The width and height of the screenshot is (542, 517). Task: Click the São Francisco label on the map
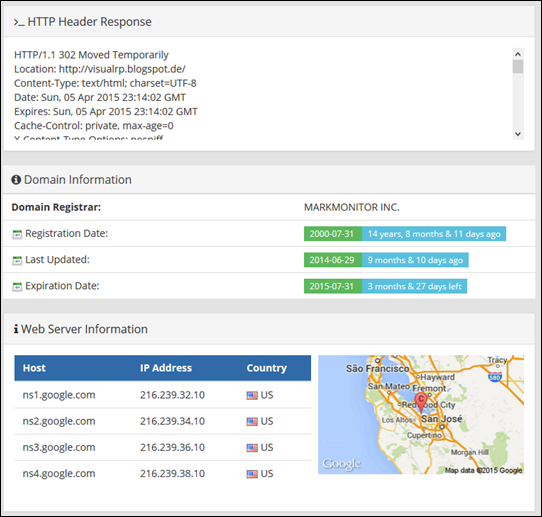pos(377,369)
